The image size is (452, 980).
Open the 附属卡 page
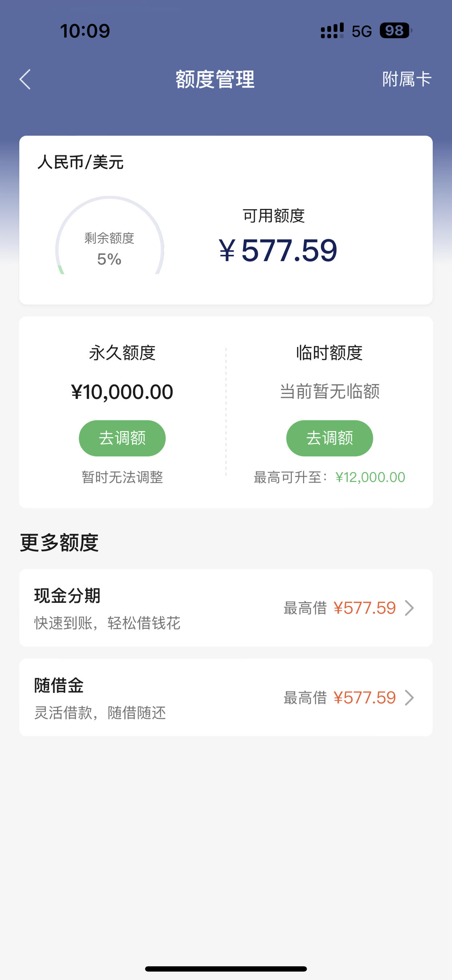(x=407, y=79)
